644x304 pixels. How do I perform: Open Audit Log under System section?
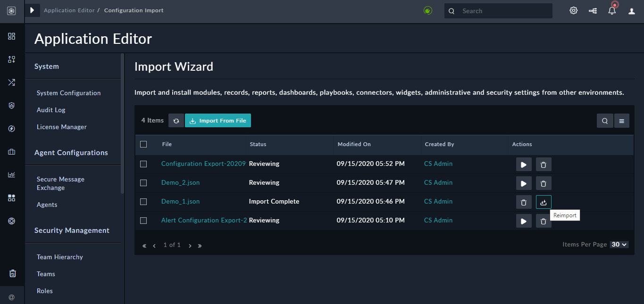coord(50,110)
